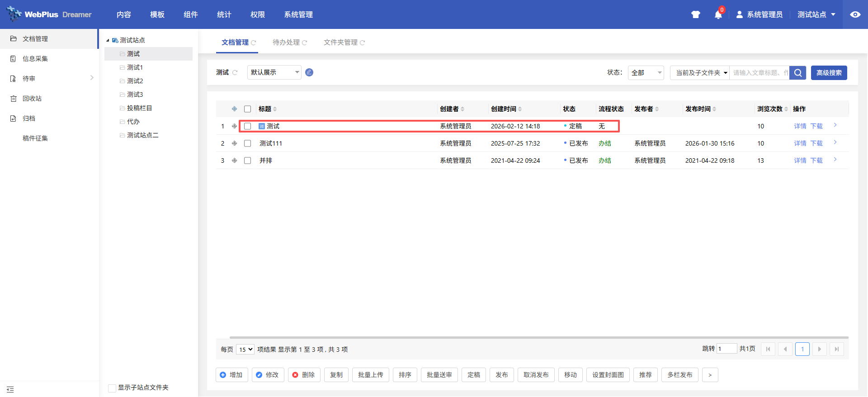Collapse the 测试站点 tree node
The width and height of the screenshot is (868, 397).
pos(108,40)
